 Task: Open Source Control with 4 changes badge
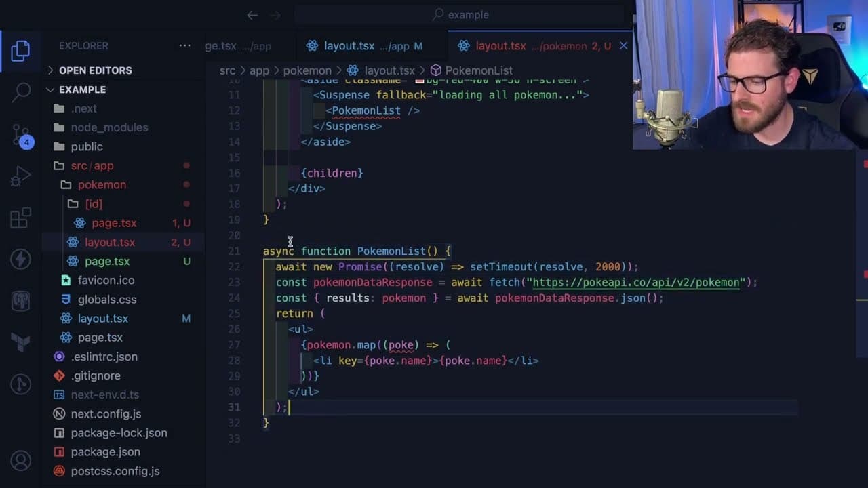click(x=21, y=136)
